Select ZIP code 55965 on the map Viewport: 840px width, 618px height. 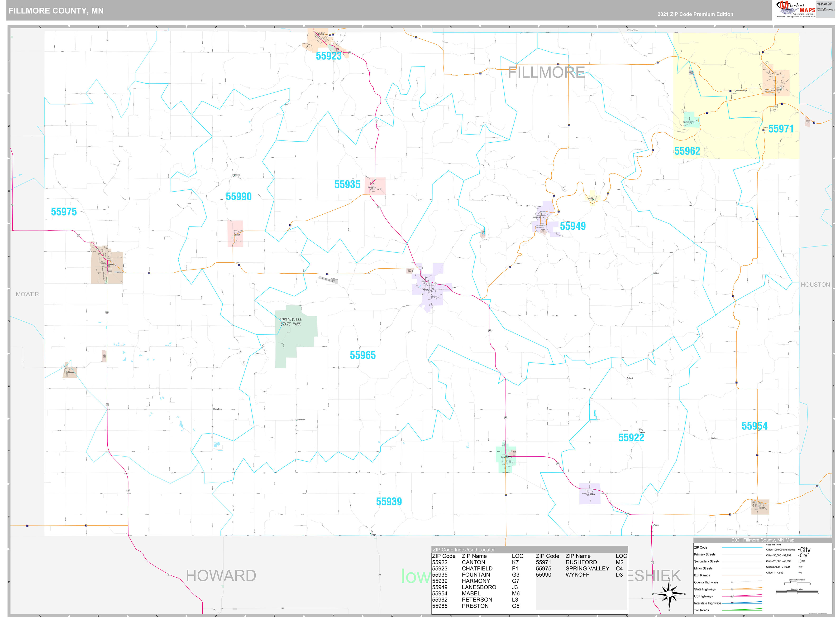pos(363,355)
